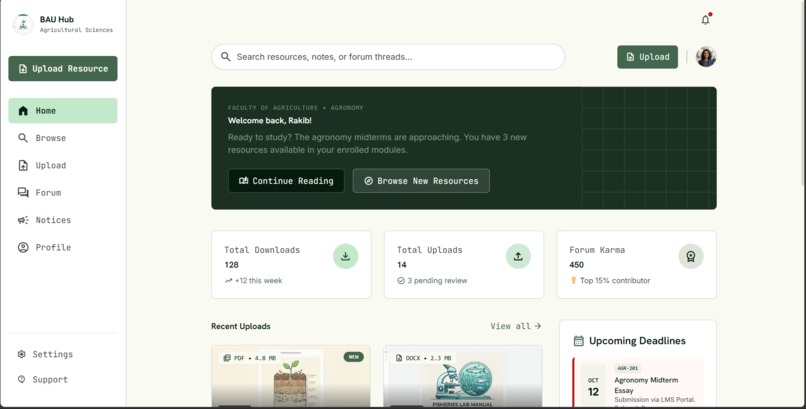Click the Upload Resource sidebar button
Screen dimensions: 806x409
pos(63,68)
